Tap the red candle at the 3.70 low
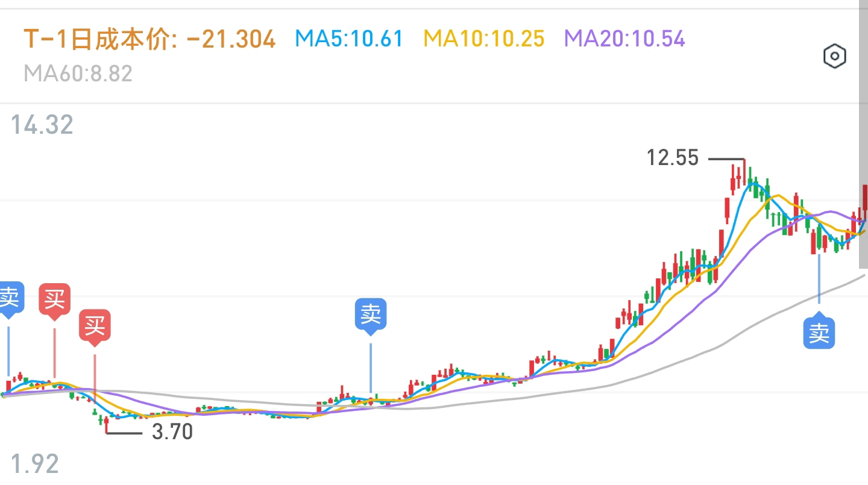The height and width of the screenshot is (485, 868). coord(106,424)
